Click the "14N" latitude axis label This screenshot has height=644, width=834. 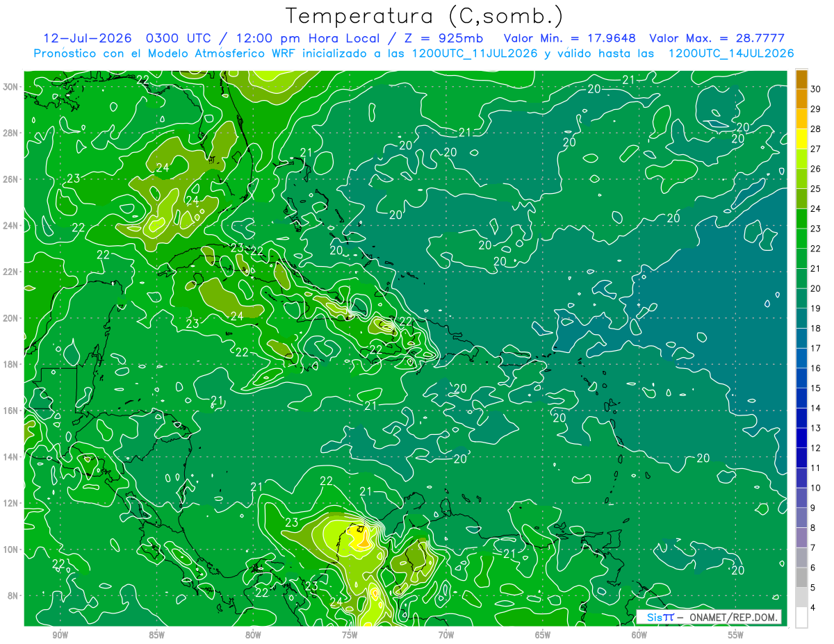pos(11,457)
